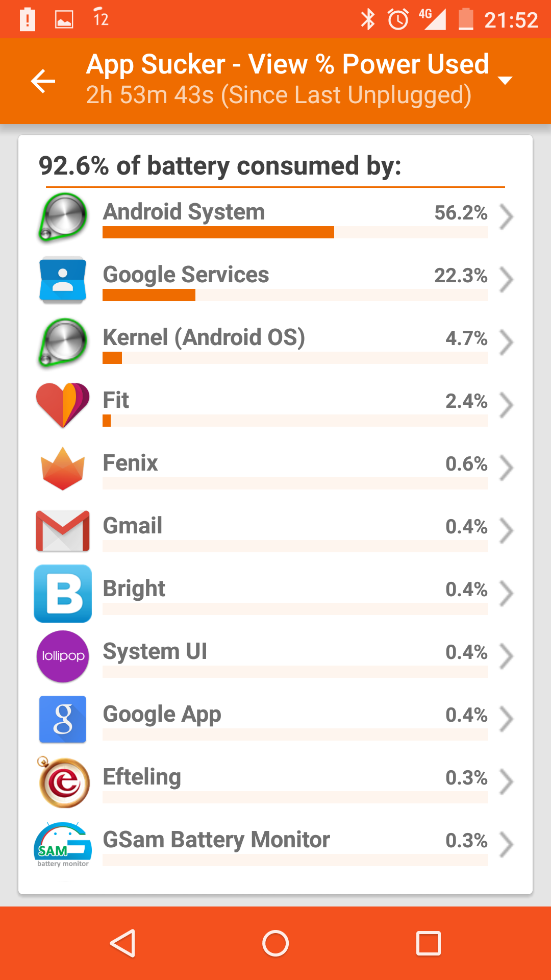Screen dimensions: 551x980
Task: Tap the Android System app icon
Action: 63,217
